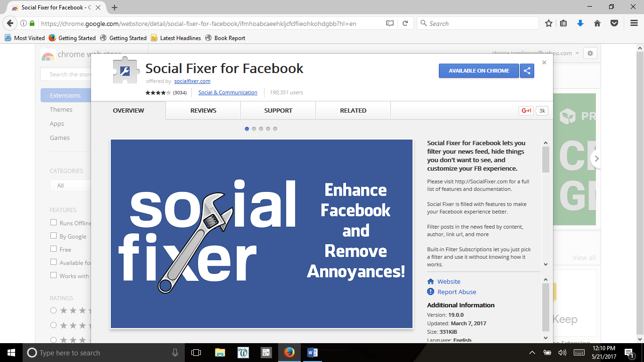Open File Explorer from the taskbar
Screen dimensions: 644x362
click(x=220, y=353)
